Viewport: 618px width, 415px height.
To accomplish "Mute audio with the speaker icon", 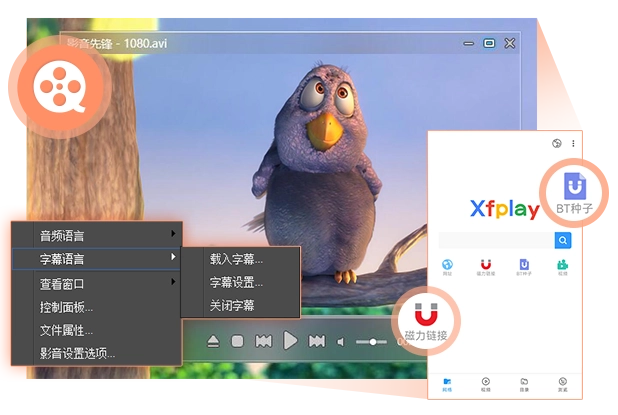I will click(341, 342).
